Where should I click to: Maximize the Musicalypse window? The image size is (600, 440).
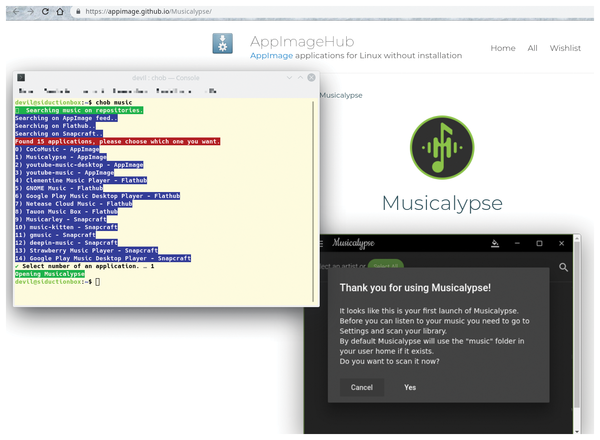[539, 243]
